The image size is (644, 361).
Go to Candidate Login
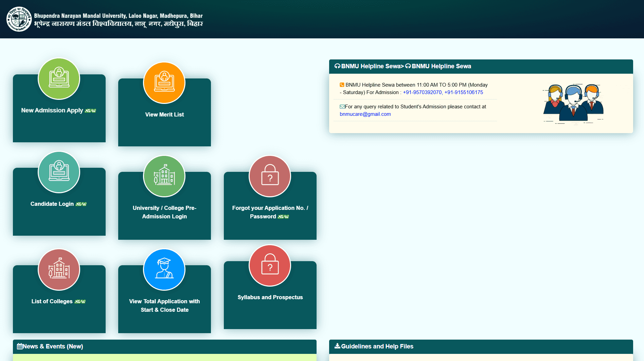click(52, 204)
